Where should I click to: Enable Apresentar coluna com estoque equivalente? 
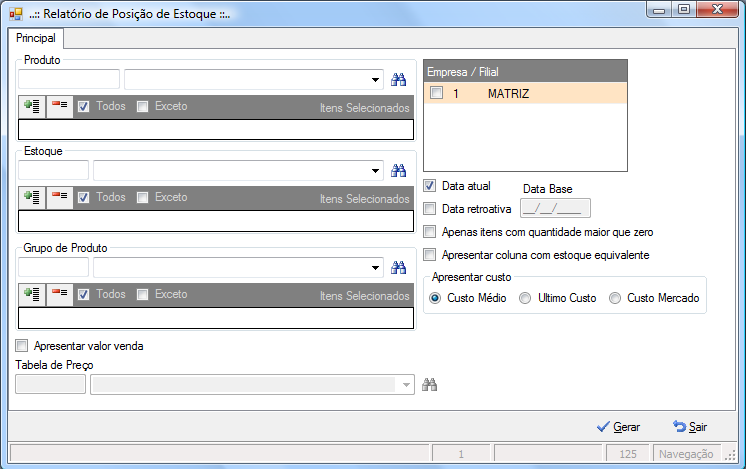click(430, 254)
